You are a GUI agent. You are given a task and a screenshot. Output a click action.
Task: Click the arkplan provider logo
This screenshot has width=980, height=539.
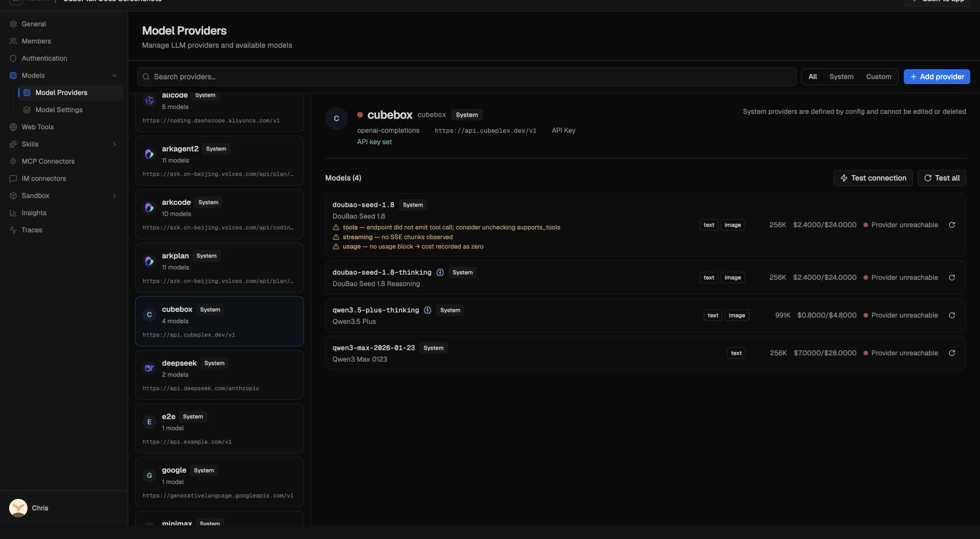point(149,261)
